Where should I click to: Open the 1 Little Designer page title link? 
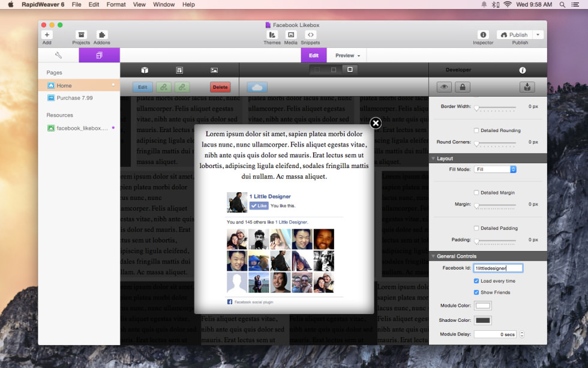click(x=270, y=196)
